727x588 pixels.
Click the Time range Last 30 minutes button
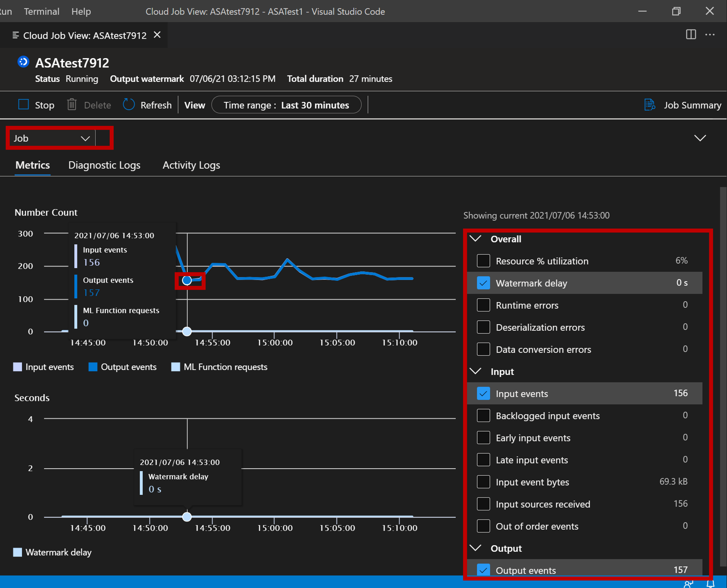(287, 105)
